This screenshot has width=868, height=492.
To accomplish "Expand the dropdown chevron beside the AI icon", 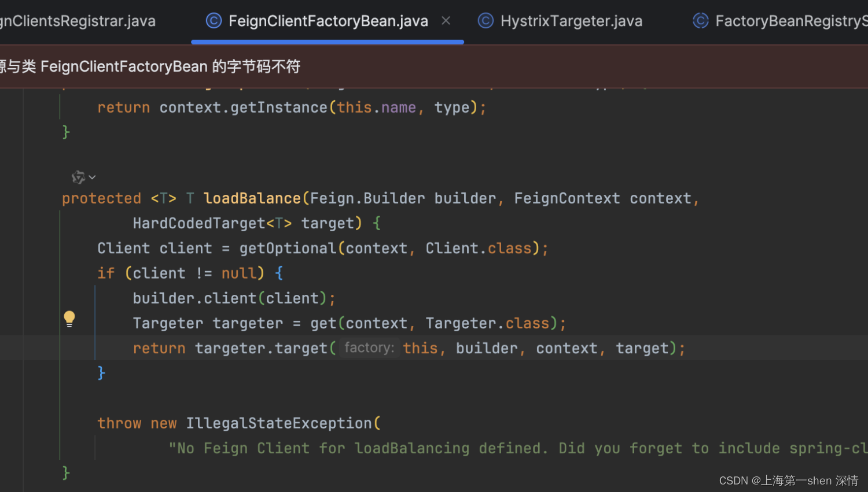I will coord(93,177).
